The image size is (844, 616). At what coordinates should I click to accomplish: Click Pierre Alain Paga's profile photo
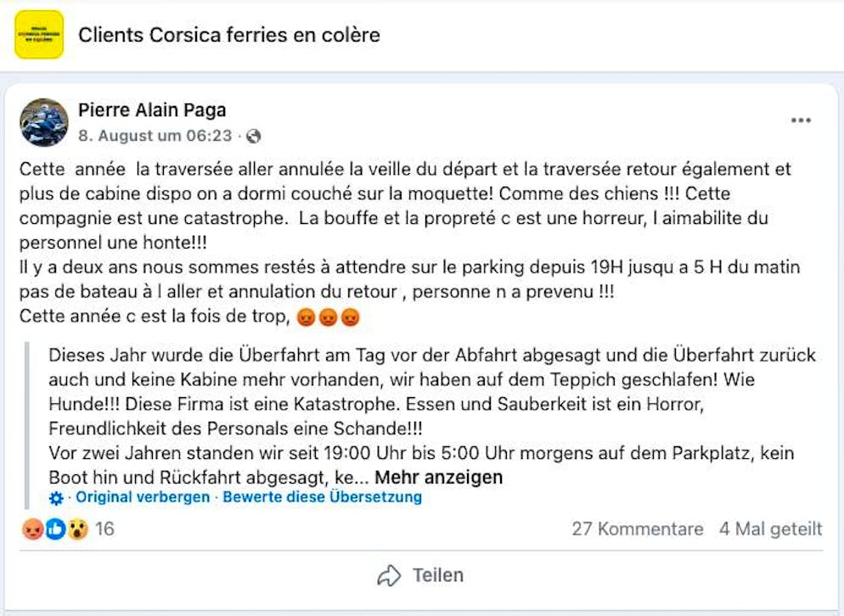point(43,123)
